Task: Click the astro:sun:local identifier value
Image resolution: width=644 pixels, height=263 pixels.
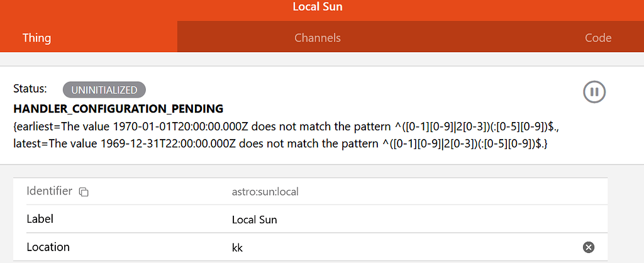Action: point(265,191)
